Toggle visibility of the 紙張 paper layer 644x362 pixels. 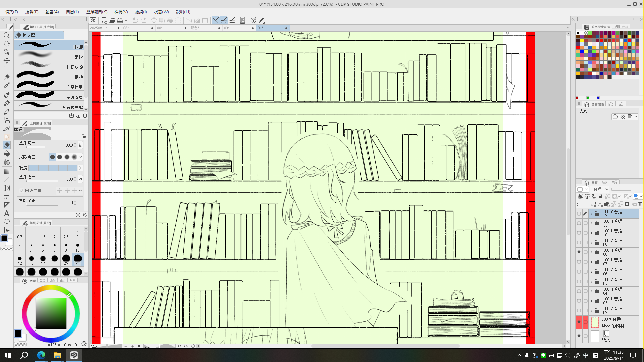(579, 336)
